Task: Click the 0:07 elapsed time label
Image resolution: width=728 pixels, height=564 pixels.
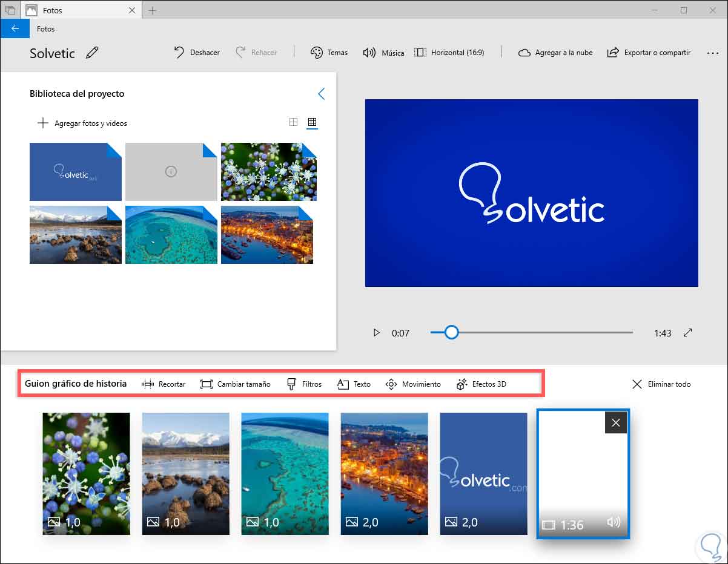Action: coord(400,333)
